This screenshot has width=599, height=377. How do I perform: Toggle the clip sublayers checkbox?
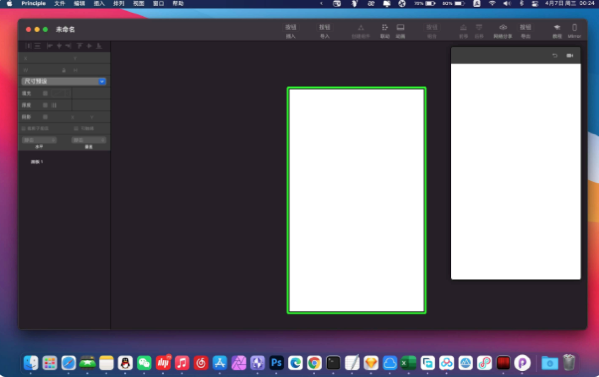24,129
